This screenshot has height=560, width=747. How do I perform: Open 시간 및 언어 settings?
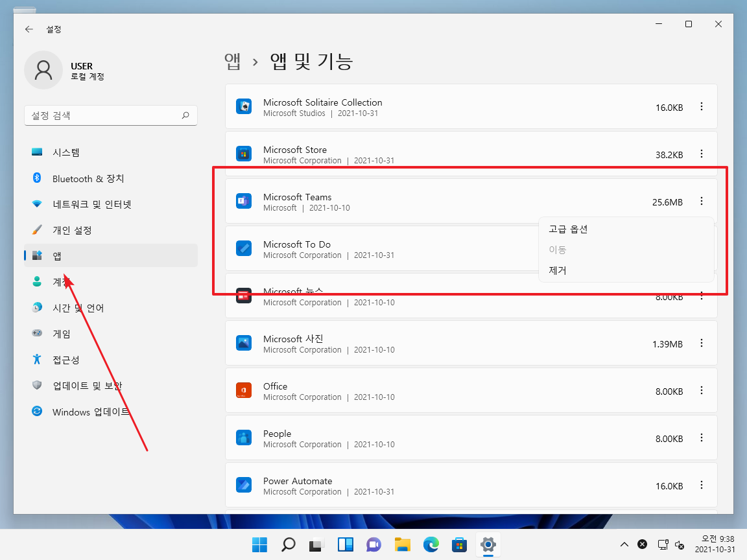tap(110, 308)
